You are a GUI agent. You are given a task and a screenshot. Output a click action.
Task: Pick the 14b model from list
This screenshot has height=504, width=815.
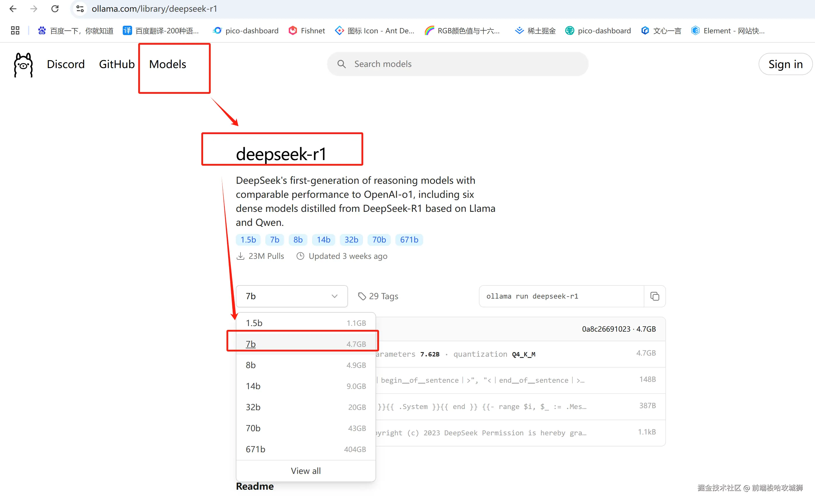click(x=305, y=386)
